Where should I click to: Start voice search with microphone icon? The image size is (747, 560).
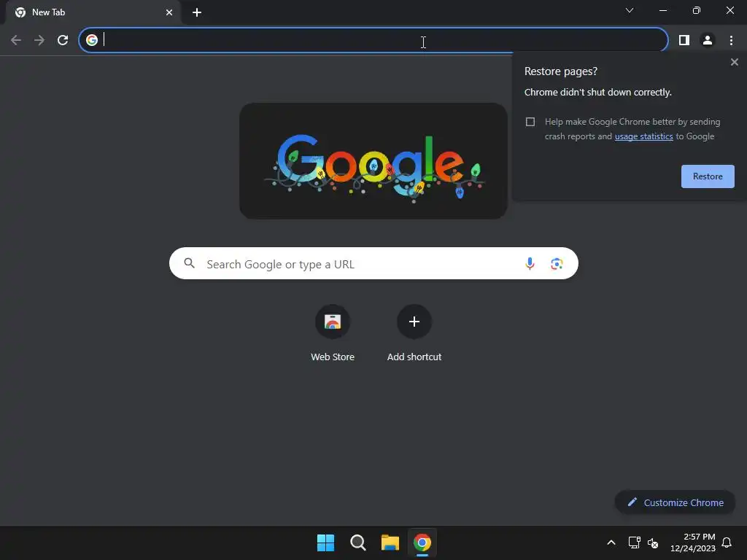[530, 263]
